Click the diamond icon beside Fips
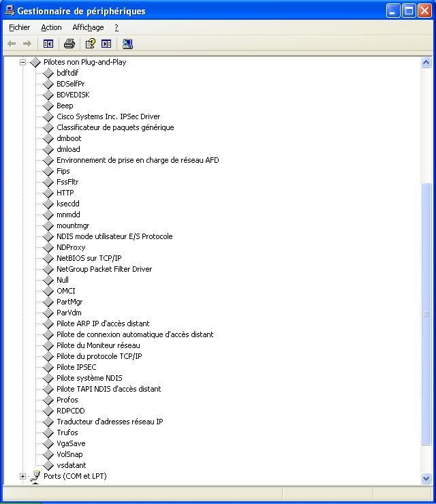Viewport: 436px width, 504px height. pyautogui.click(x=48, y=171)
